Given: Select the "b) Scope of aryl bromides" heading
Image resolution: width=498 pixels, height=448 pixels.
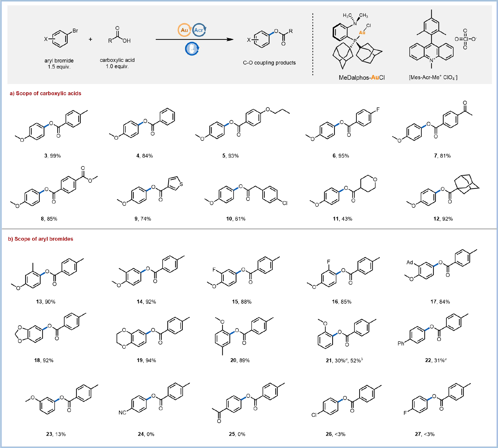Looking at the screenshot, I should click(41, 239).
